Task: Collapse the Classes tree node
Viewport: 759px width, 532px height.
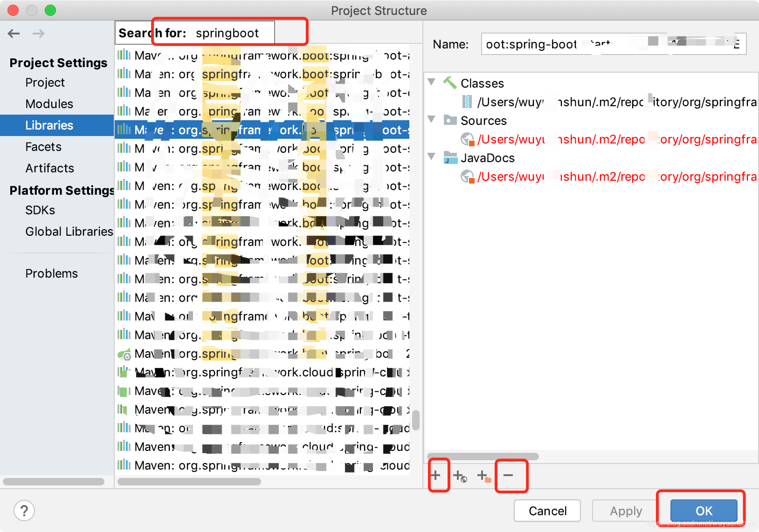Action: click(432, 82)
